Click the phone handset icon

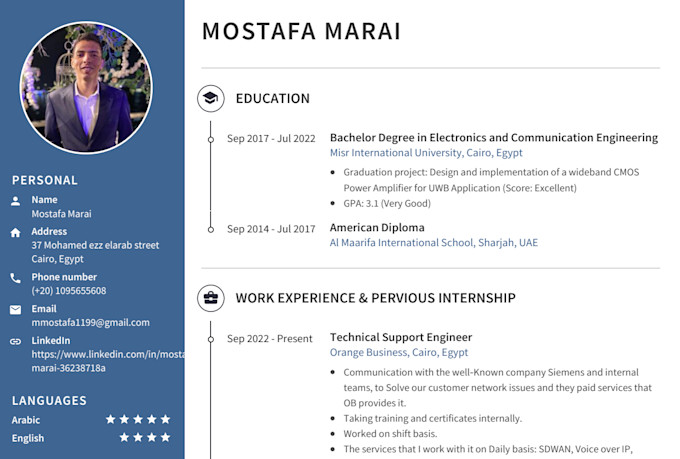[16, 278]
